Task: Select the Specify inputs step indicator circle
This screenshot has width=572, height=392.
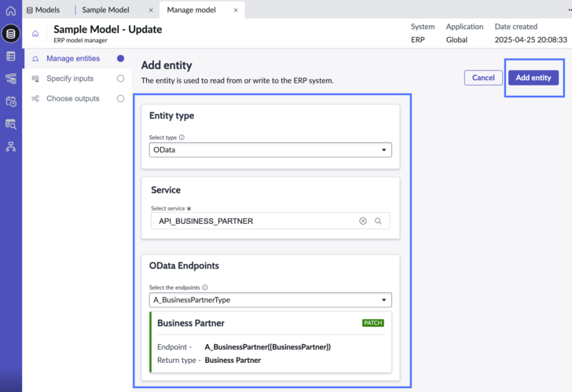Action: (x=121, y=79)
